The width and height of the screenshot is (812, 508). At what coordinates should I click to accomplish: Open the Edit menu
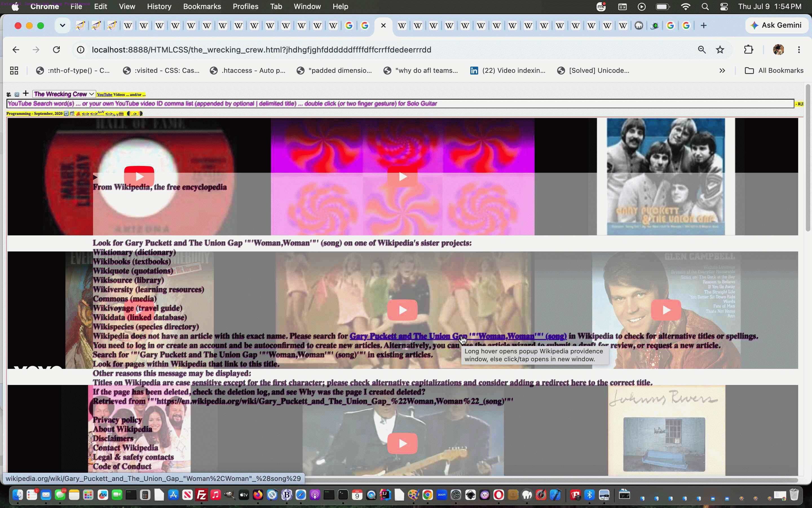click(100, 6)
